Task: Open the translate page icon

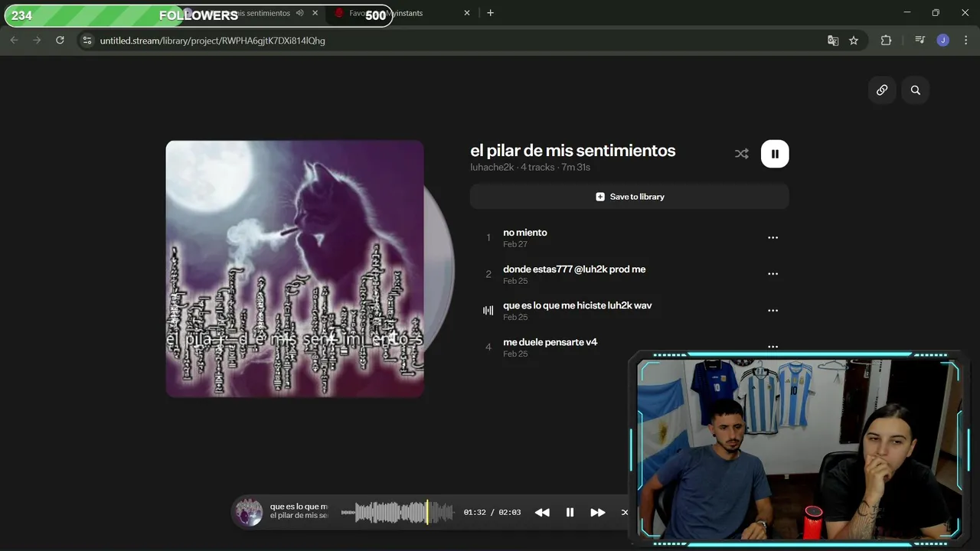Action: (x=833, y=41)
